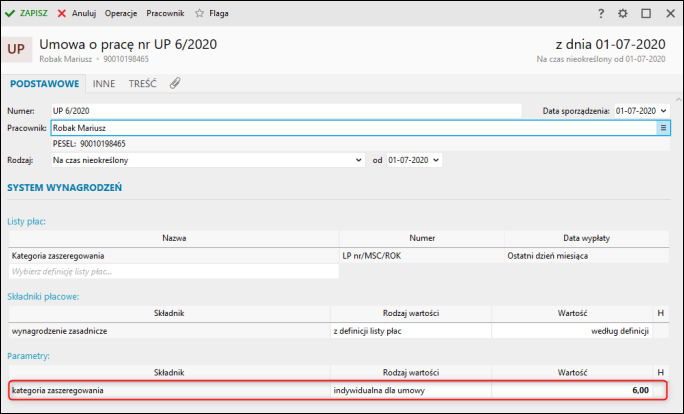Switch to the TREŚĆ tab
Viewport: 684px width, 414px height.
point(143,84)
